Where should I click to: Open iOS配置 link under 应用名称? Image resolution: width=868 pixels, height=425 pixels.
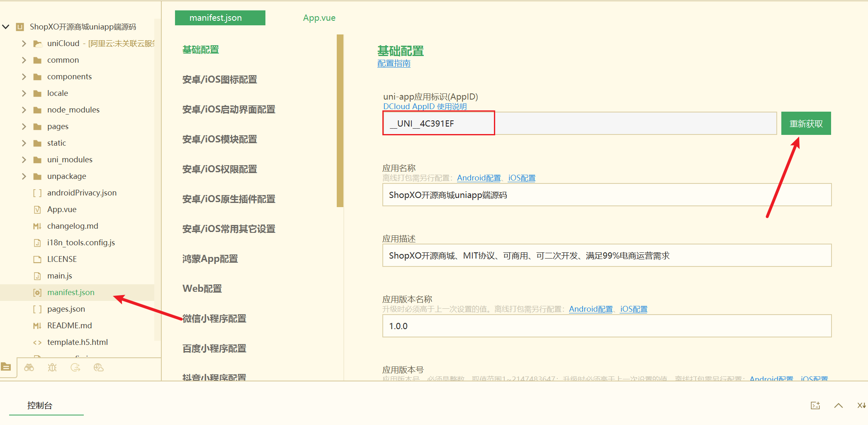click(x=522, y=178)
